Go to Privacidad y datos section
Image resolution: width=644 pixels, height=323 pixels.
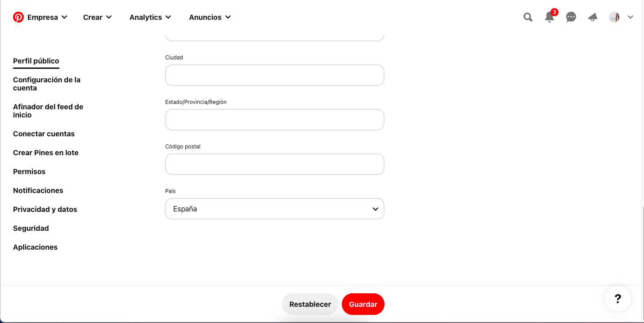[x=45, y=209]
